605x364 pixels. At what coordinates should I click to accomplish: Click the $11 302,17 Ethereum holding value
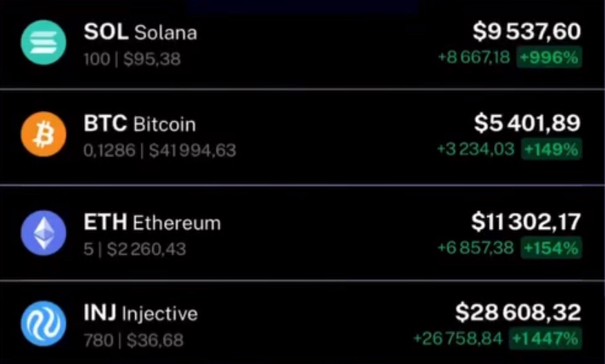(526, 222)
